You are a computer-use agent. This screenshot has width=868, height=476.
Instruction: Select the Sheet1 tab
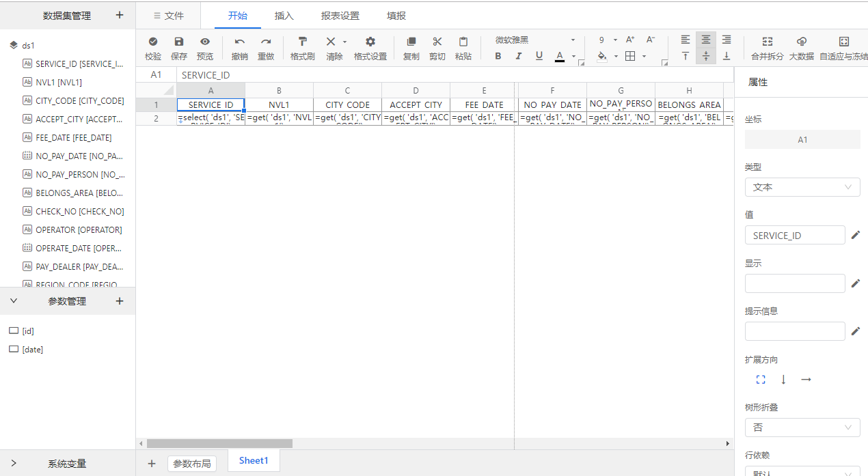click(x=254, y=461)
